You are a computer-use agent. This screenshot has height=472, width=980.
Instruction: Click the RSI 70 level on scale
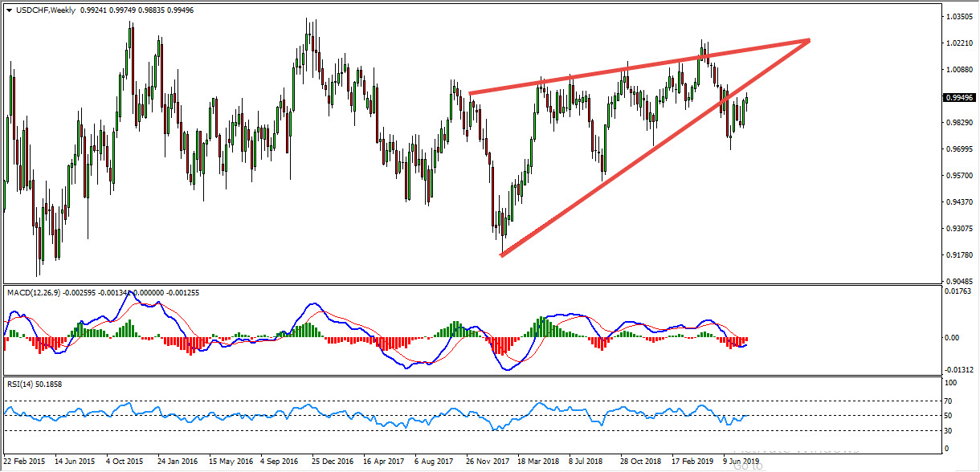(x=947, y=400)
